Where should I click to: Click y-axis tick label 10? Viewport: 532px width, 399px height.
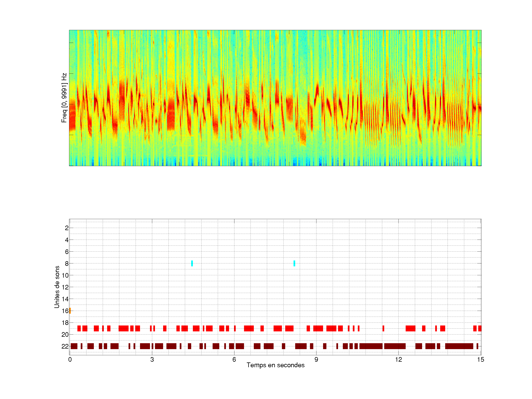pos(65,275)
